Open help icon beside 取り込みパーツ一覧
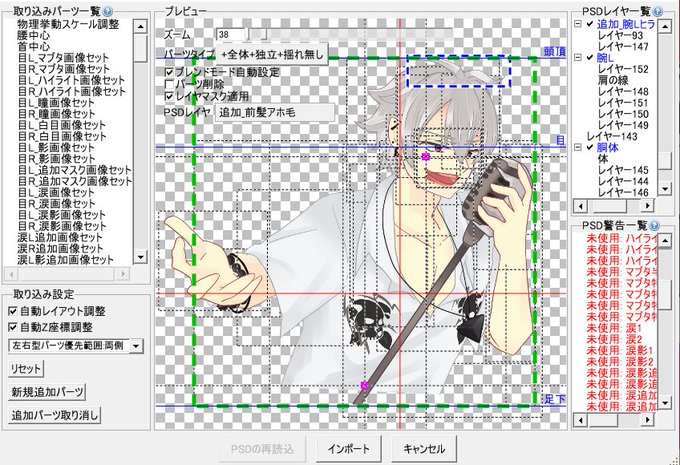This screenshot has height=465, width=680. tap(108, 11)
